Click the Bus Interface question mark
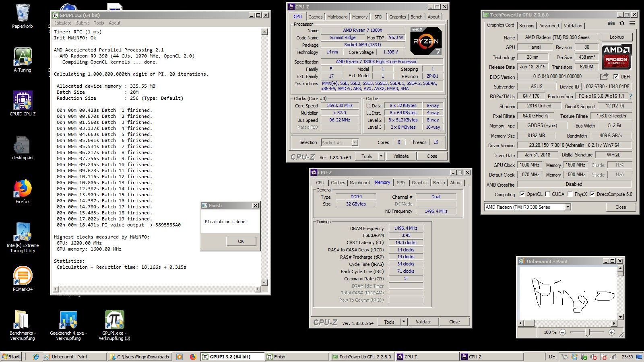Screen dimensions: 644x362 (x=631, y=96)
